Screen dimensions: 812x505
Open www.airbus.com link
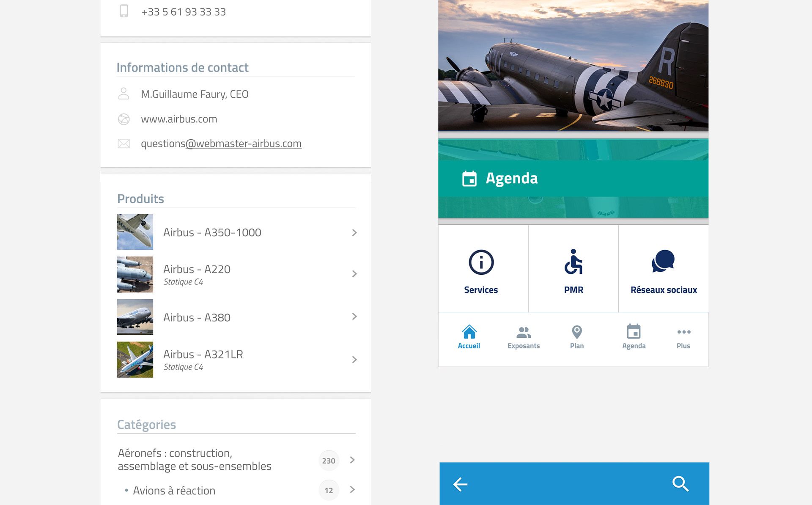[x=179, y=119]
